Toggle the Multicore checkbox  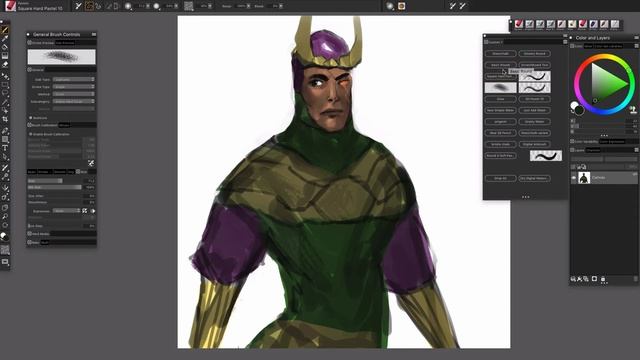[31, 118]
